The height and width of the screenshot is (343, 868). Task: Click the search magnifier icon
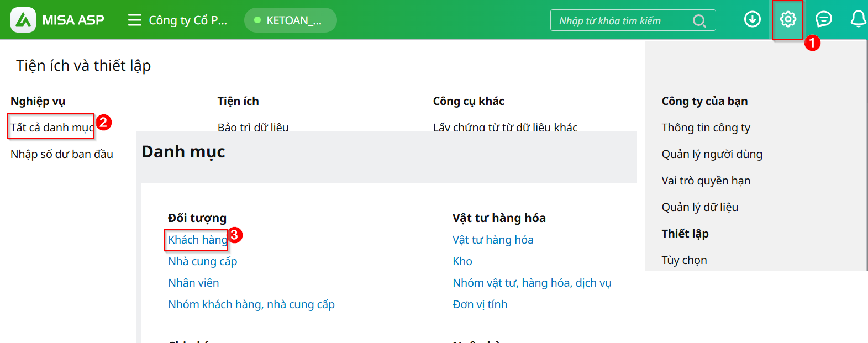699,21
